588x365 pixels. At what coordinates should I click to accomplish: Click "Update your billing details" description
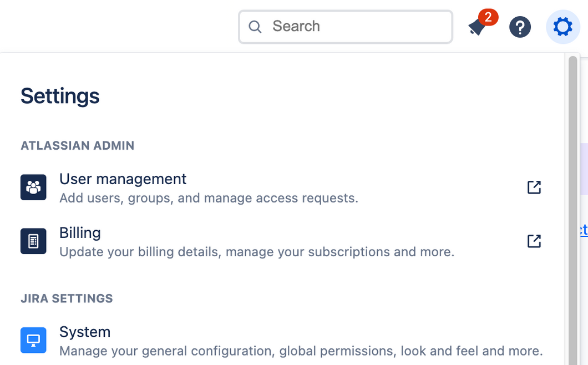pyautogui.click(x=257, y=252)
